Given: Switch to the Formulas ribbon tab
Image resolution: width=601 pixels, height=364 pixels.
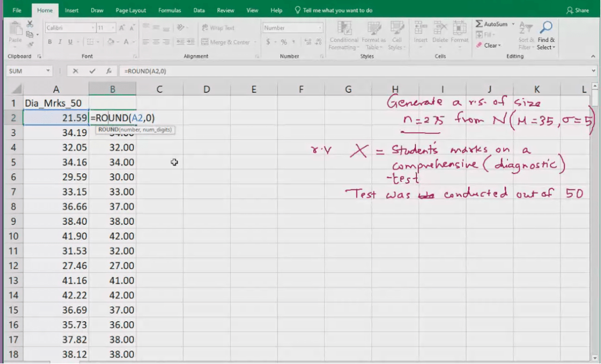Looking at the screenshot, I should [x=171, y=11].
